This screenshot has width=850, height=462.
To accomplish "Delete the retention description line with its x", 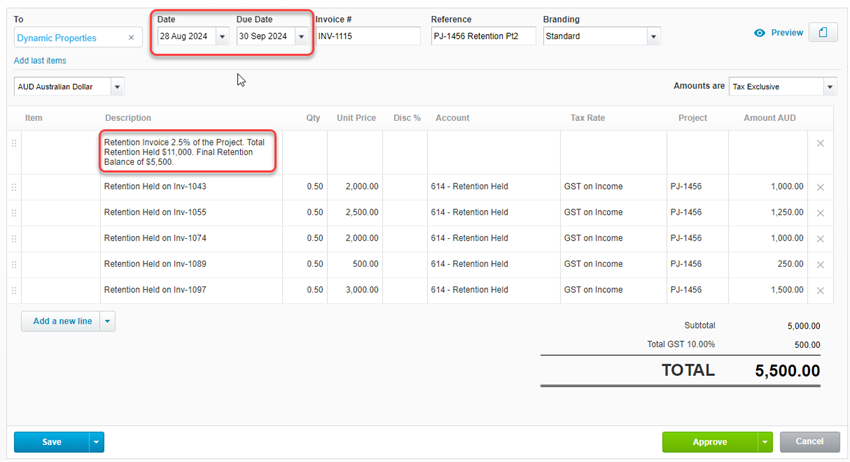I will [820, 144].
